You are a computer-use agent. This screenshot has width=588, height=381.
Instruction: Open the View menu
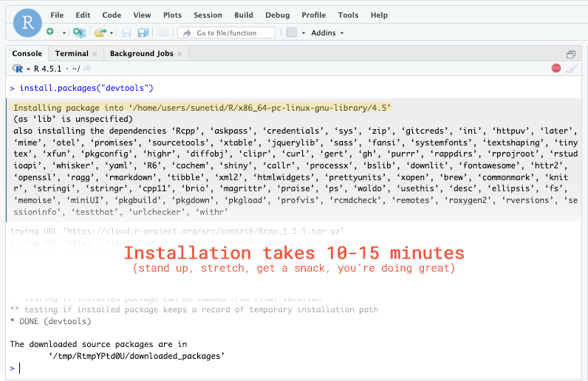click(x=142, y=15)
